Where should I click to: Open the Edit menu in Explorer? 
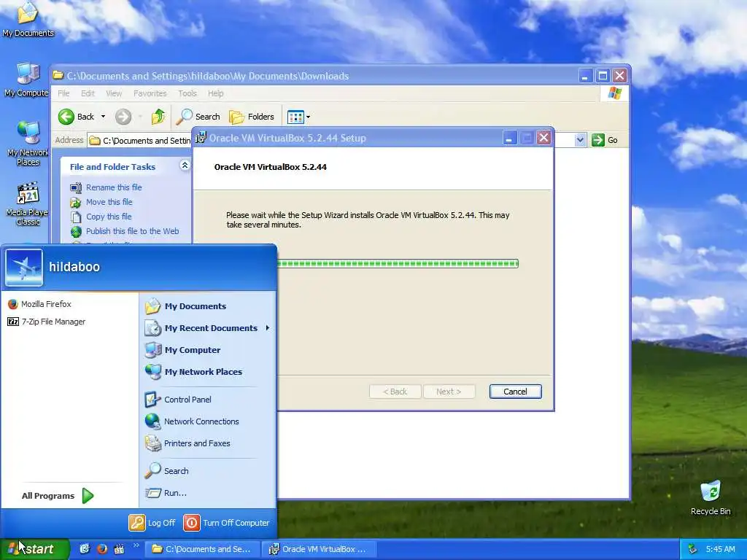coord(88,93)
